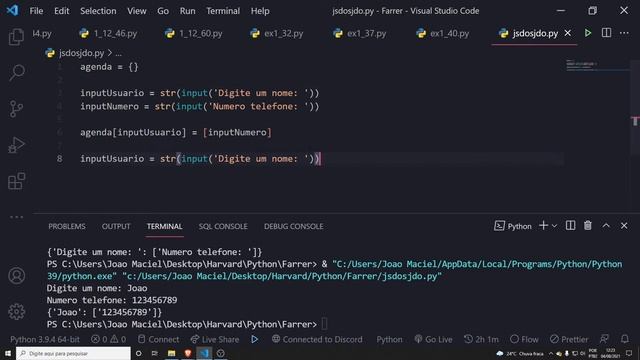The image size is (640, 360).
Task: Switch to the OUTPUT panel tab
Action: point(116,227)
